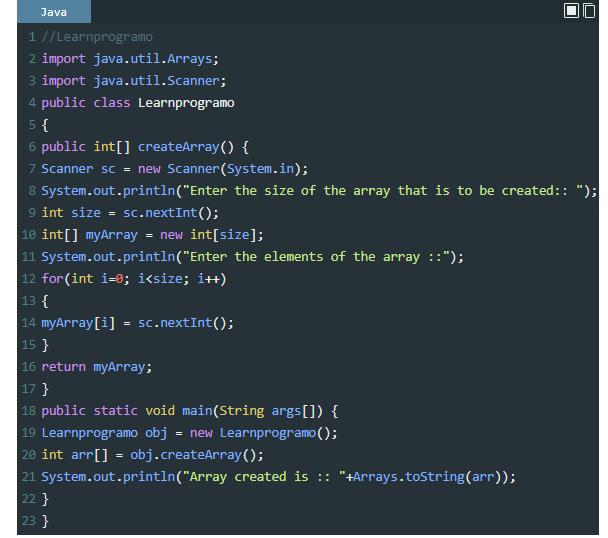
Task: Click the closing brace on line 17
Action: click(45, 389)
